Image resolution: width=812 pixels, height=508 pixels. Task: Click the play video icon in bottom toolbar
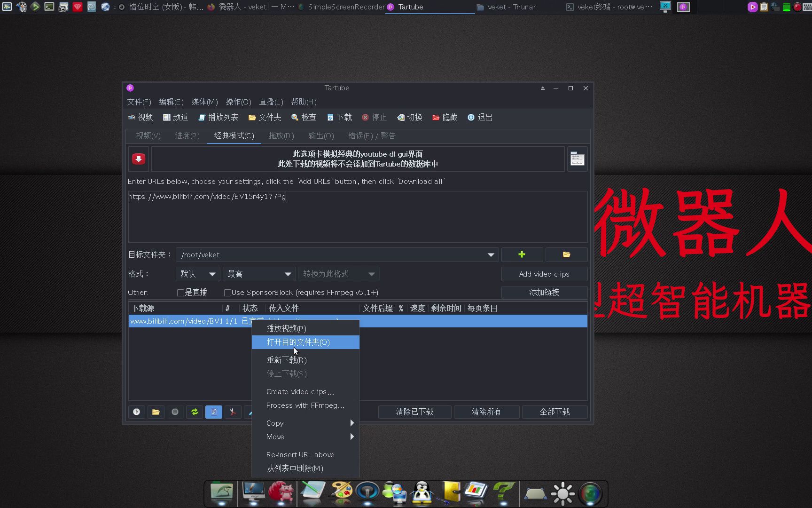[x=136, y=412]
